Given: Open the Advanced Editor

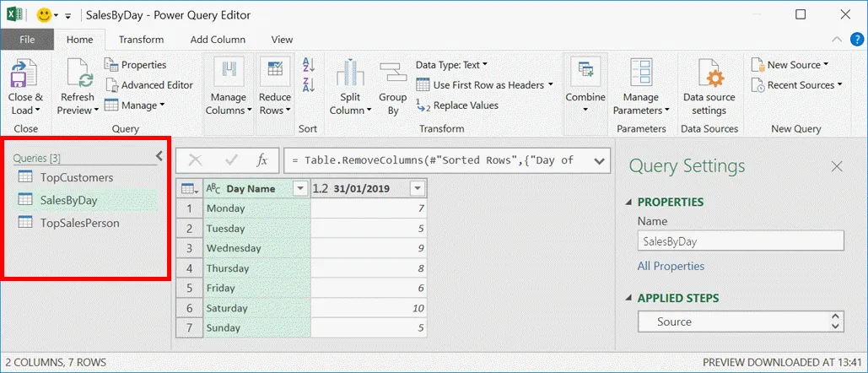Looking at the screenshot, I should pos(149,85).
